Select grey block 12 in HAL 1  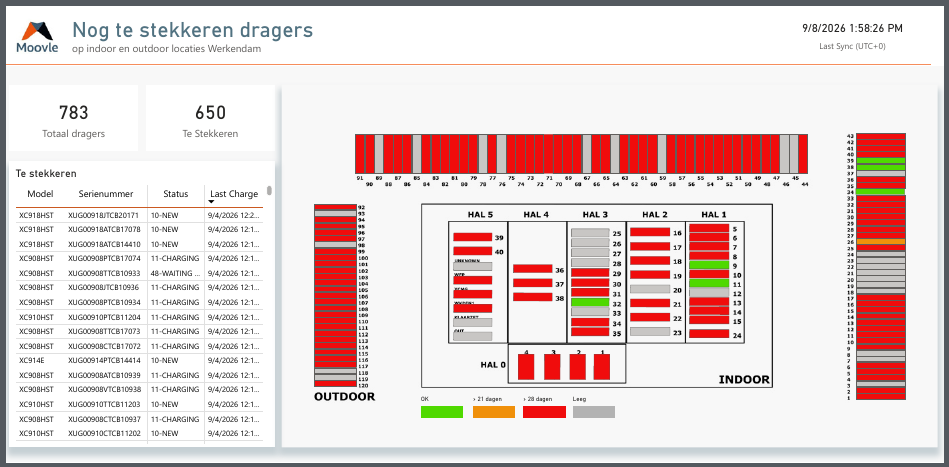click(709, 293)
